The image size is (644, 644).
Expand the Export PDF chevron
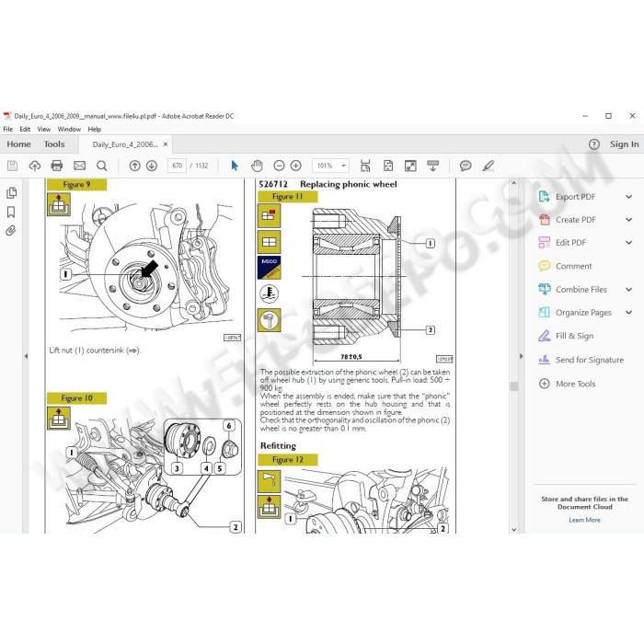pyautogui.click(x=628, y=197)
